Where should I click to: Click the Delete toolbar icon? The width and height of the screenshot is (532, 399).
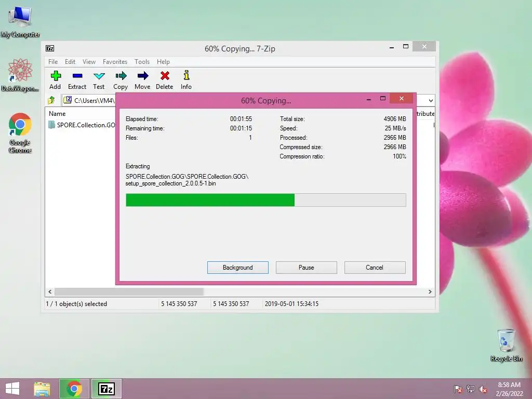click(x=165, y=76)
